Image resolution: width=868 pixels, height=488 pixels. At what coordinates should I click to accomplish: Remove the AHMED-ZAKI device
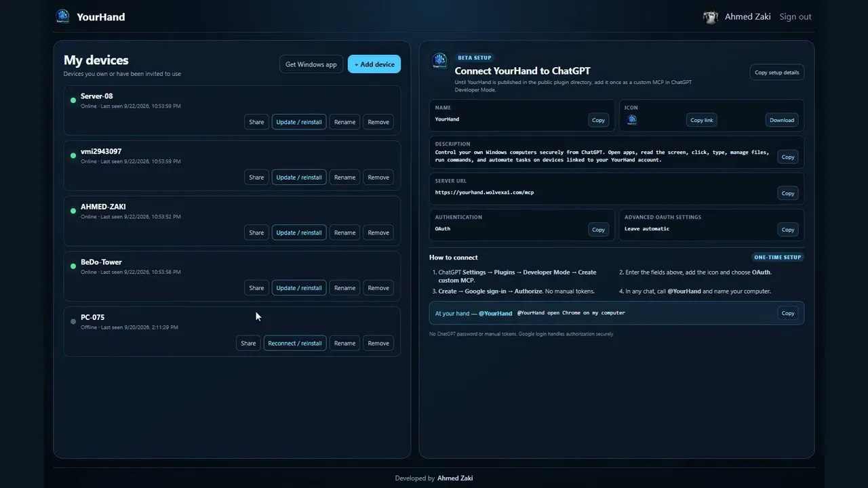tap(378, 232)
